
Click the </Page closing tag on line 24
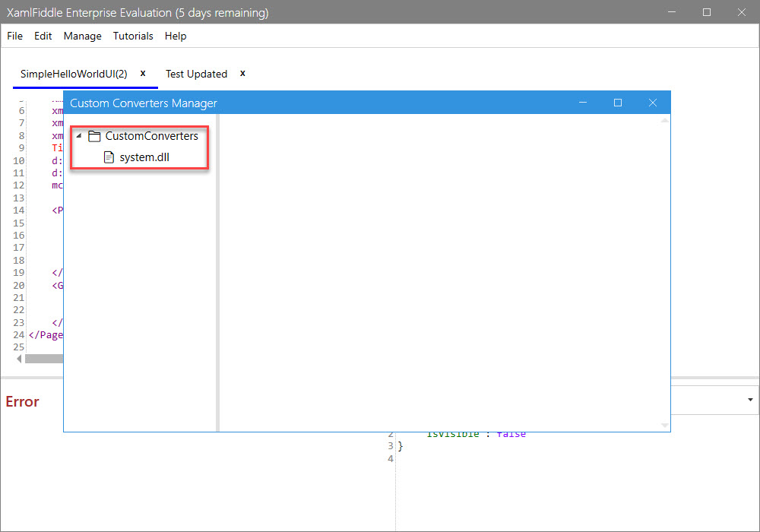pyautogui.click(x=46, y=335)
